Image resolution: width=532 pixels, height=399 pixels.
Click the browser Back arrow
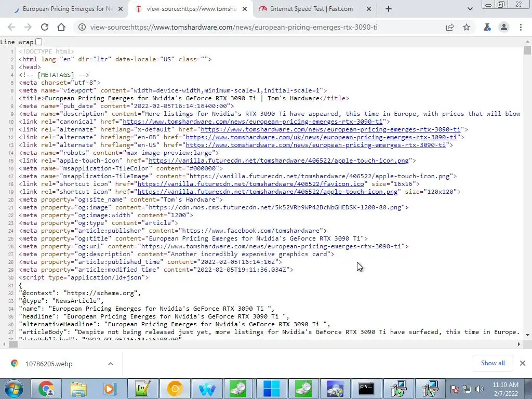[11, 27]
